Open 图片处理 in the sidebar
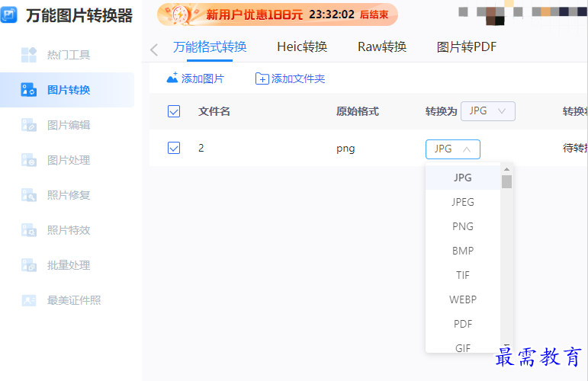The width and height of the screenshot is (588, 381). 67,160
